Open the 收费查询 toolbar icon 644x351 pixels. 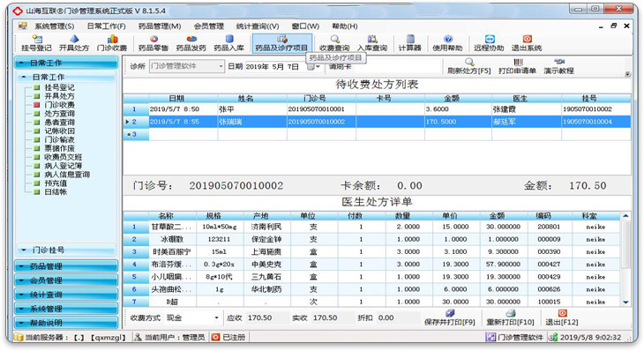point(334,43)
